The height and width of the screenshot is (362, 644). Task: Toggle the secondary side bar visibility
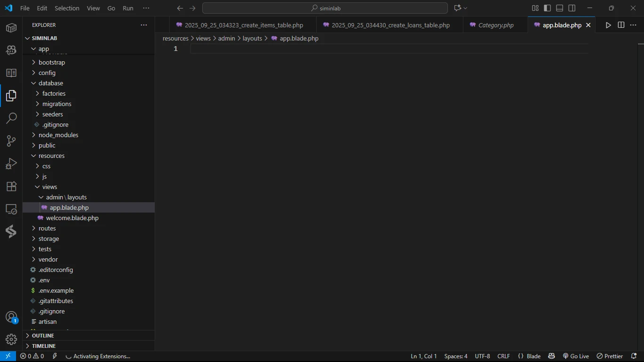pyautogui.click(x=572, y=8)
